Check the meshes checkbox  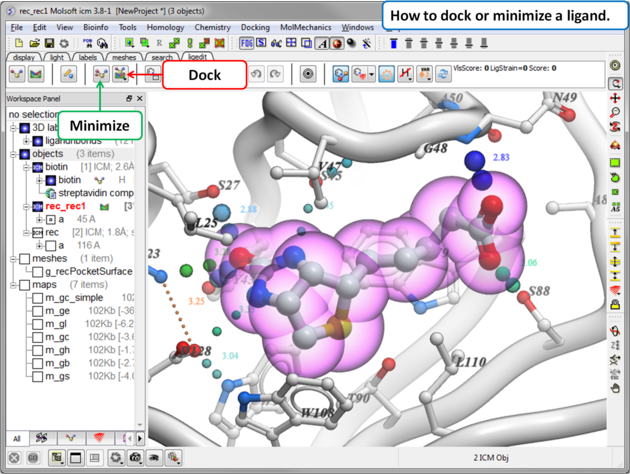coord(25,258)
